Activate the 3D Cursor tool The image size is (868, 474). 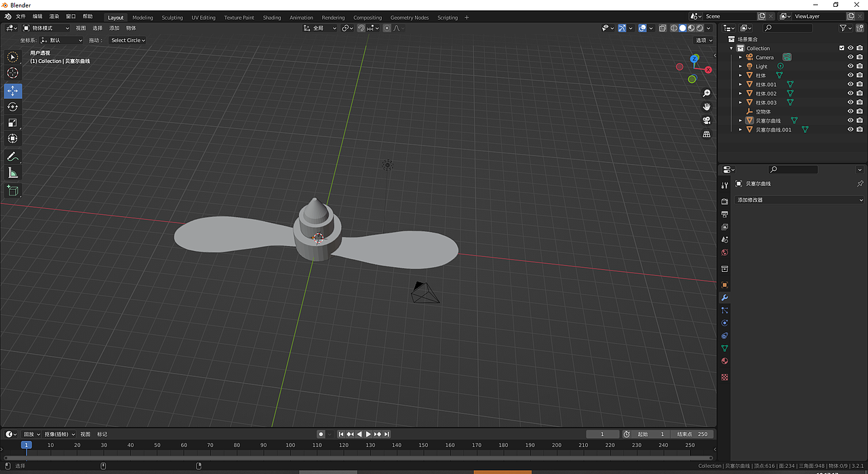pyautogui.click(x=13, y=73)
